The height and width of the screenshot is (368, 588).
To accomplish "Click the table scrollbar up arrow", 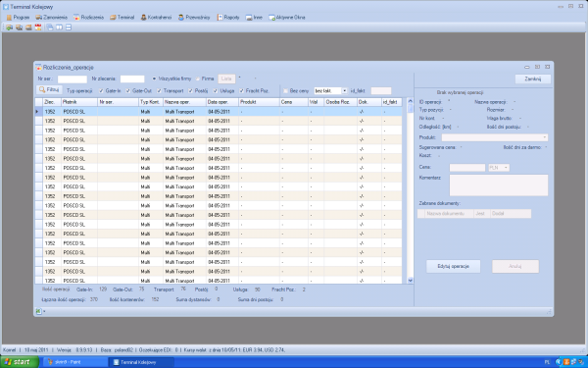I will (410, 101).
